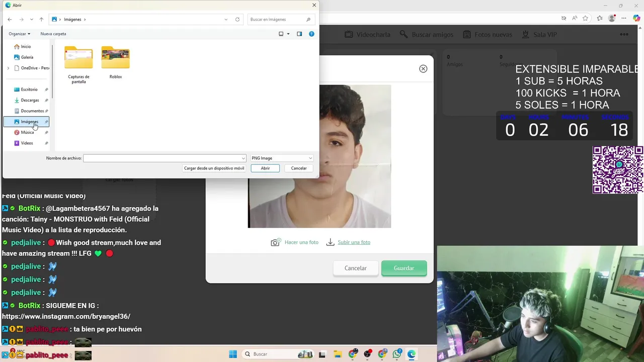Click 'Hacer una foto' camera option
Image resolution: width=644 pixels, height=362 pixels.
[295, 242]
